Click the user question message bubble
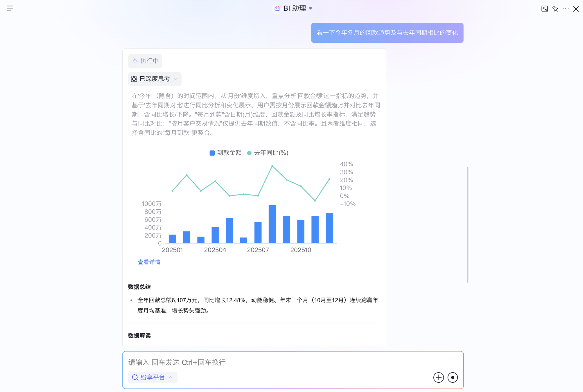The width and height of the screenshot is (583, 392). coord(387,33)
